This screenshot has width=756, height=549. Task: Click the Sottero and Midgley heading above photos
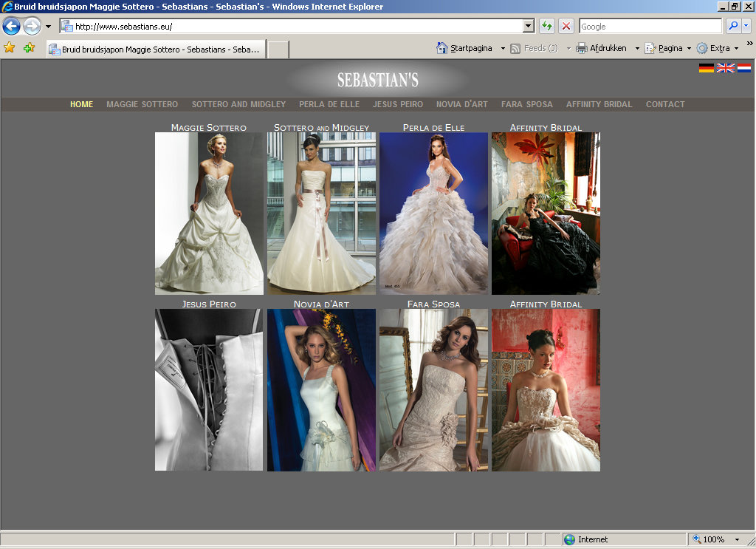coord(322,127)
